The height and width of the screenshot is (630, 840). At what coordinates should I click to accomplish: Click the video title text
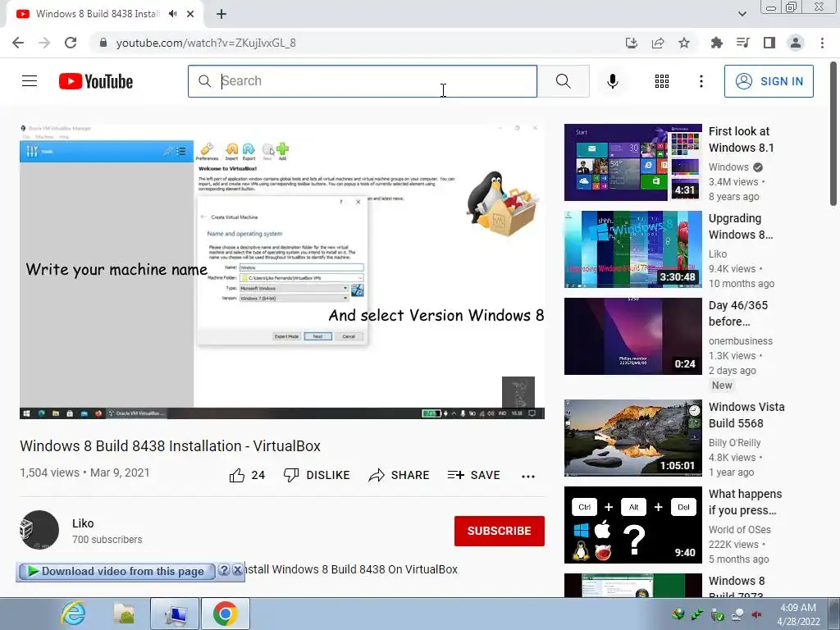pyautogui.click(x=171, y=446)
